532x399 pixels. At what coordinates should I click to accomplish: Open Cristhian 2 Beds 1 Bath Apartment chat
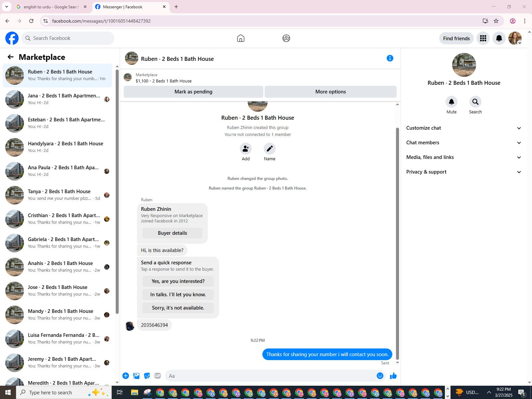(57, 219)
